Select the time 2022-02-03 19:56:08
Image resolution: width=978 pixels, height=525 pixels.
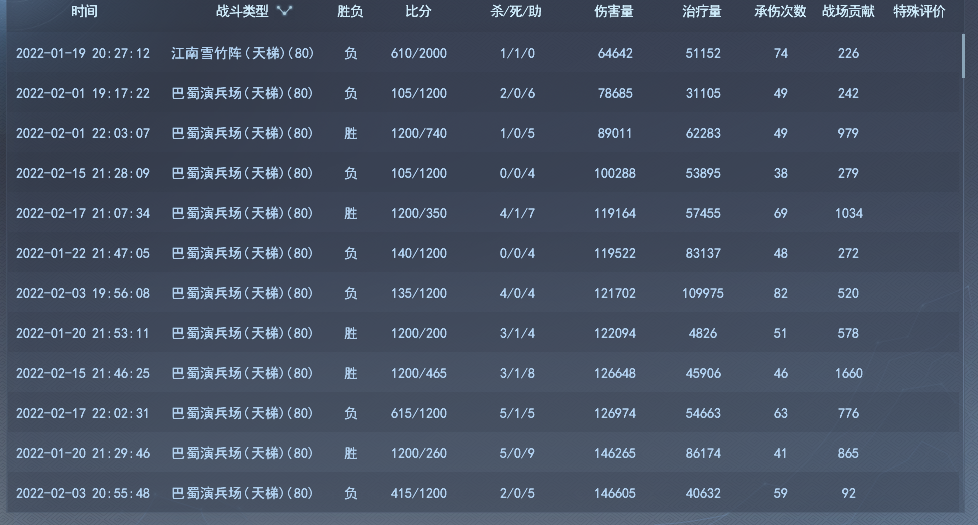(x=83, y=293)
